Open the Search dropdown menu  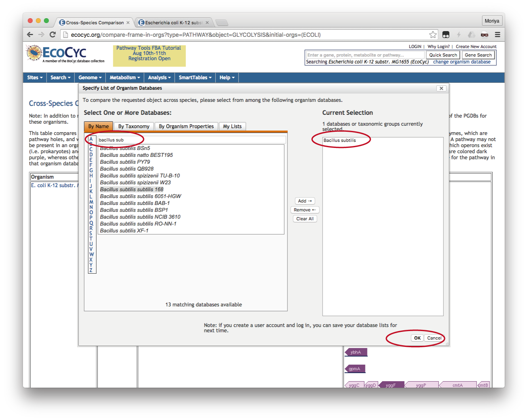61,78
